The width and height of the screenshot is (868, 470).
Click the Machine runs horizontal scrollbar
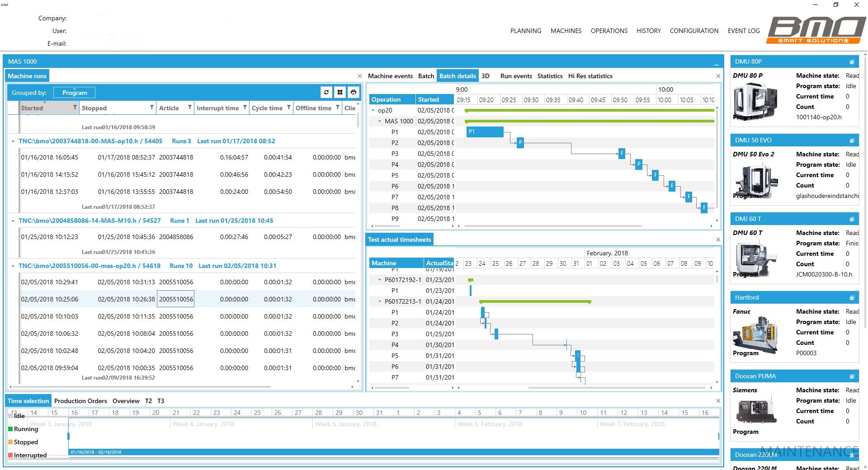pyautogui.click(x=142, y=387)
